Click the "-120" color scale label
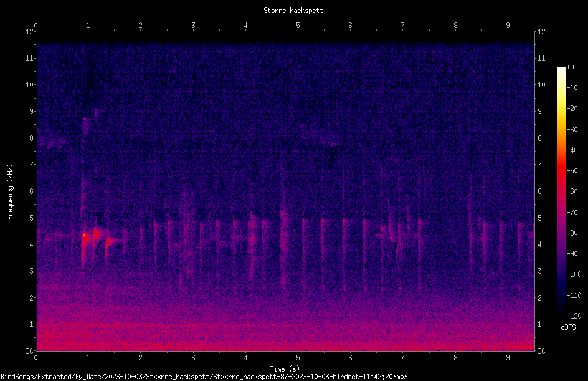Screen dimensions: 588x381 coord(574,316)
